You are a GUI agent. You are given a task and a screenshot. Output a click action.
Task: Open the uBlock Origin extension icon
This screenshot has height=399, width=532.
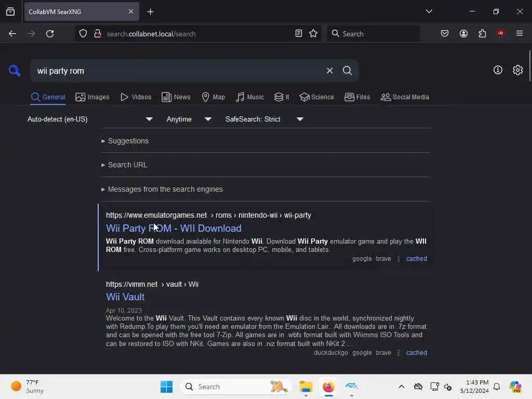(500, 34)
